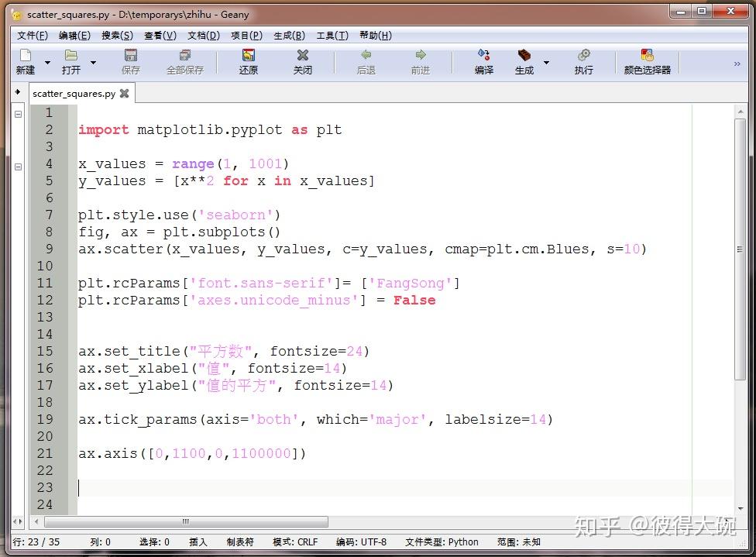
Task: Click the '文件类型: Python' status bar entry
Action: coord(442,542)
